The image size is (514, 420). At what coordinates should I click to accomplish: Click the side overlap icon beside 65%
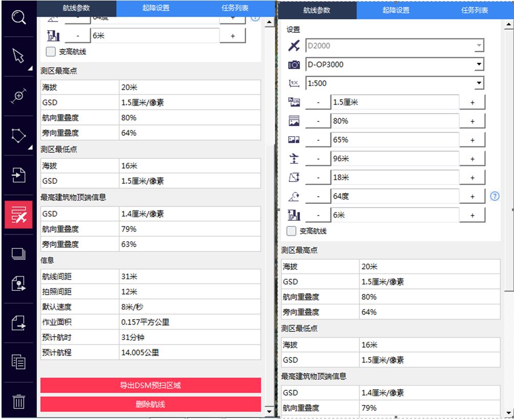pyautogui.click(x=294, y=140)
